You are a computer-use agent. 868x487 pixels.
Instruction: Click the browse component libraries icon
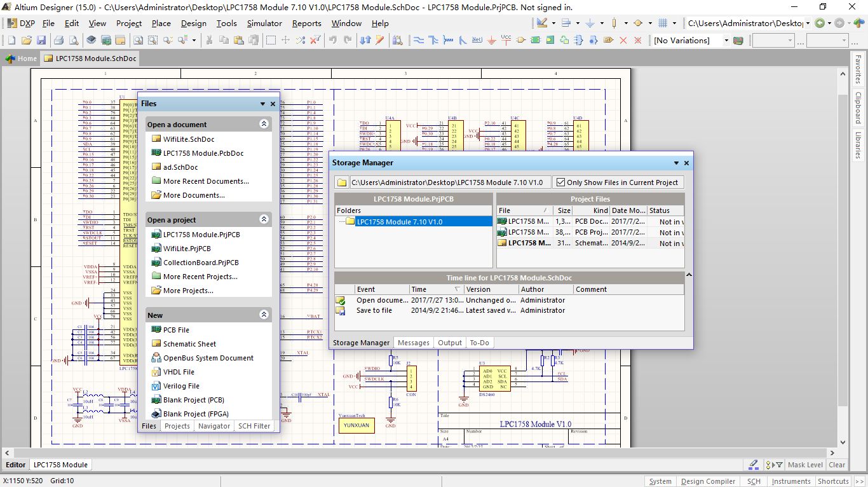pos(398,40)
